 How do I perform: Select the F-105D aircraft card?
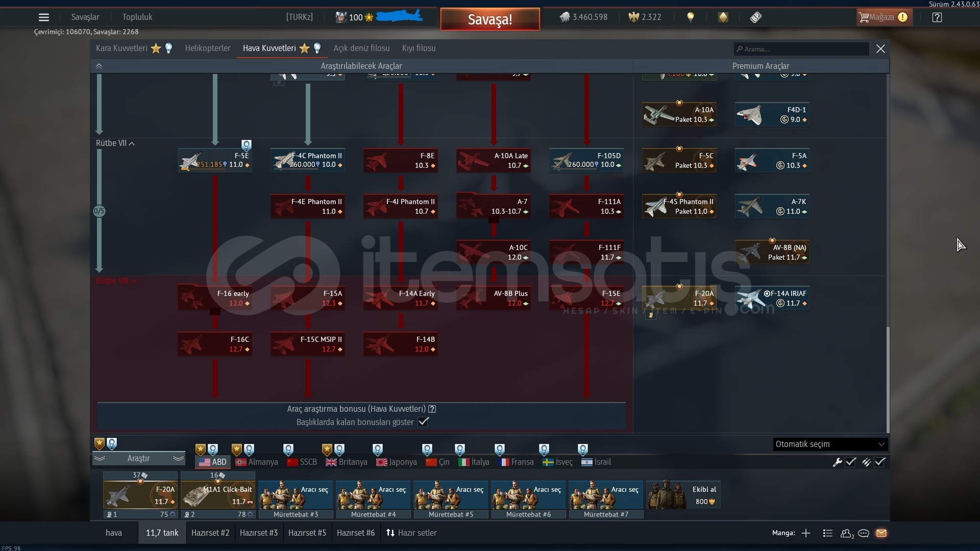(x=586, y=160)
